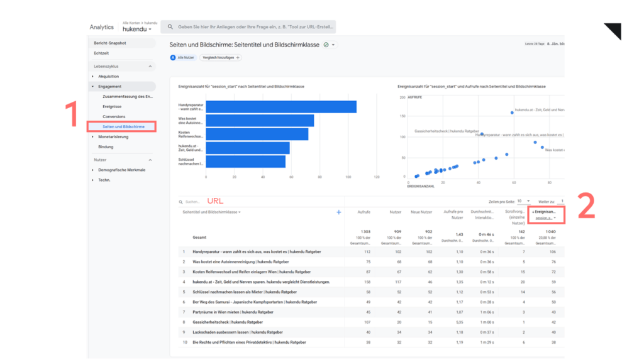Open the Bindung report
644x362 pixels.
tap(106, 147)
